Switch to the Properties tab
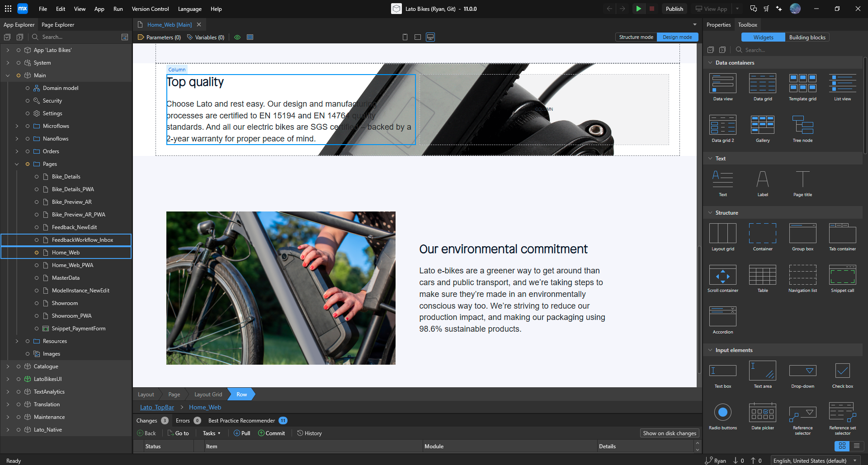This screenshot has width=868, height=465. tap(718, 25)
